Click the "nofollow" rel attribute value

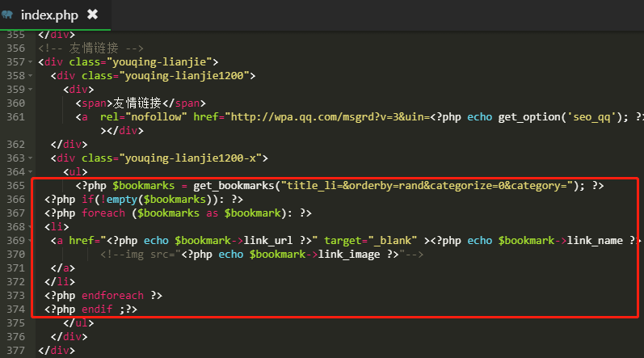click(156, 117)
